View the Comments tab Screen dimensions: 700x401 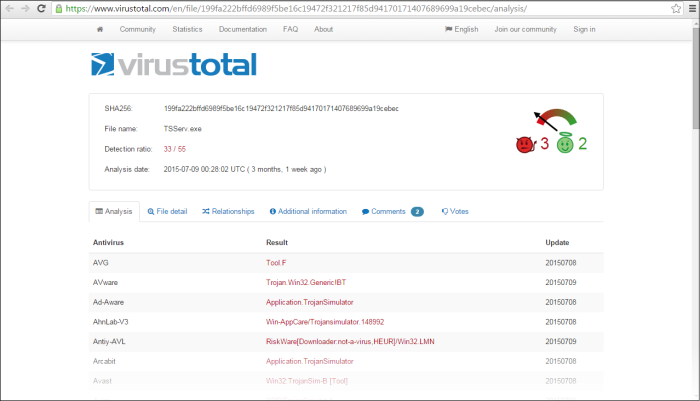click(392, 212)
